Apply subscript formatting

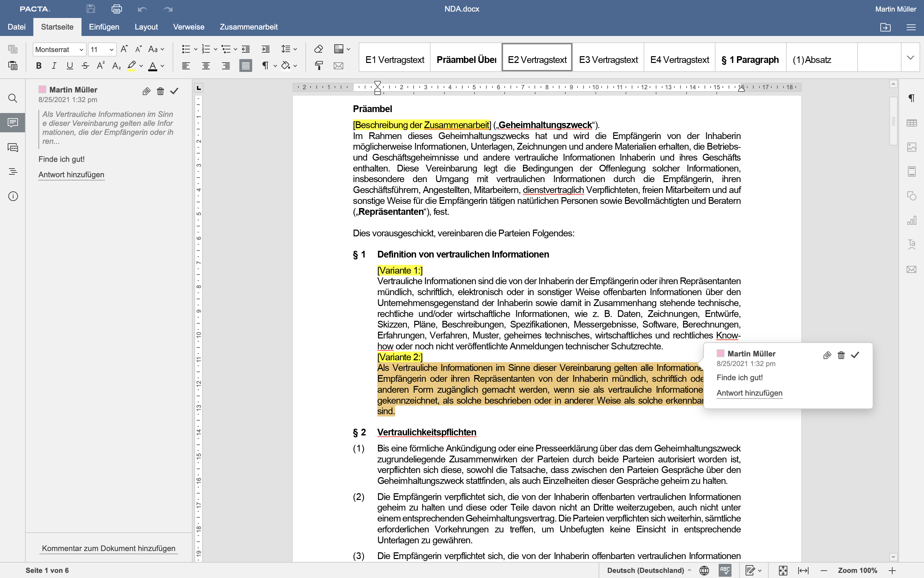[x=116, y=66]
